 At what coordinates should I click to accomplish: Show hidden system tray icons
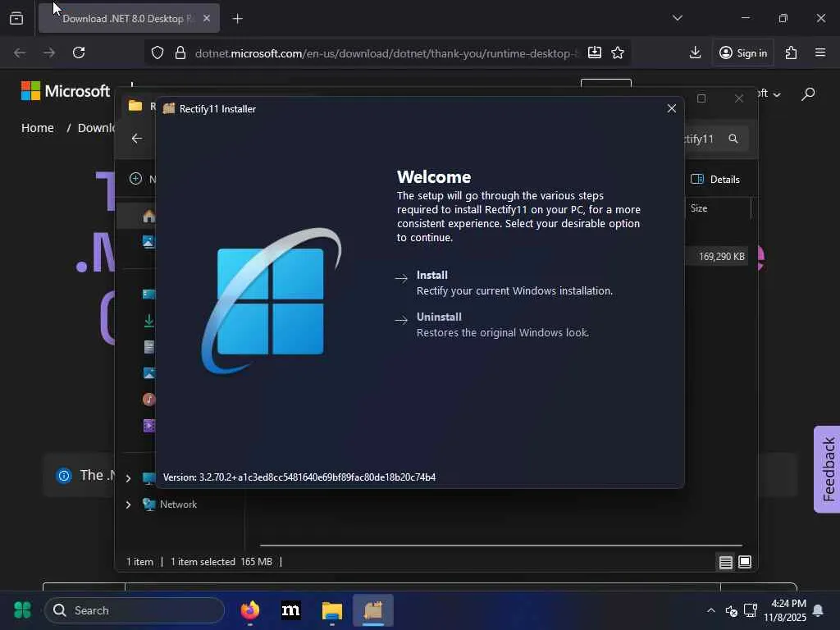tap(711, 610)
